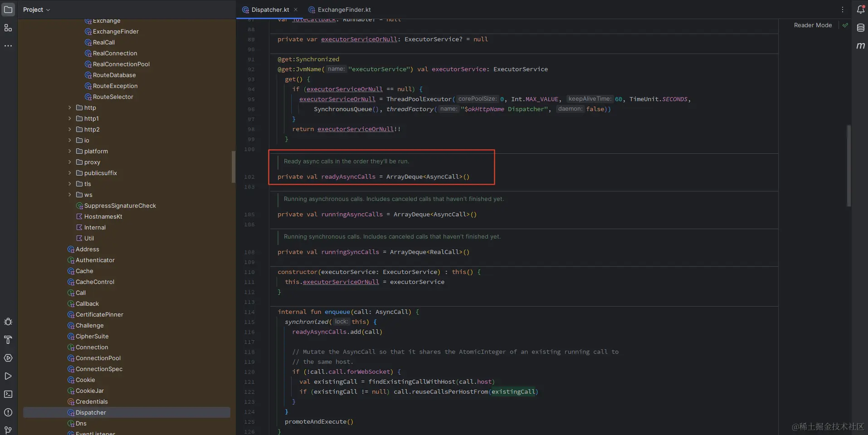Viewport: 868px width, 435px height.
Task: Open the Run tool window play icon
Action: (8, 376)
